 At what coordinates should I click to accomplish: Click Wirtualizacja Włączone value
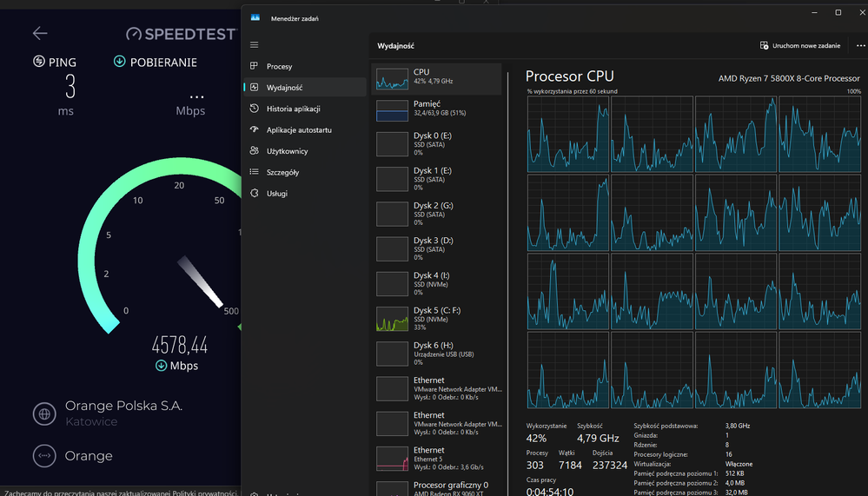pos(739,464)
